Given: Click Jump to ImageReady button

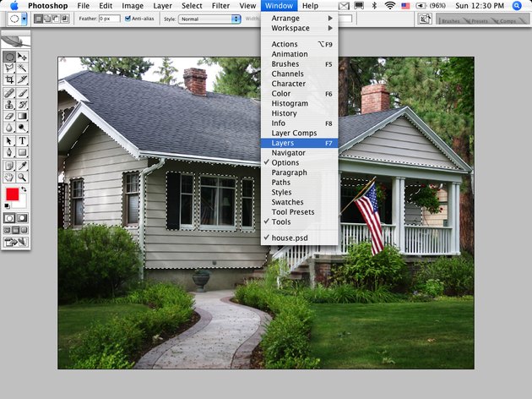Looking at the screenshot, I should pos(15,242).
